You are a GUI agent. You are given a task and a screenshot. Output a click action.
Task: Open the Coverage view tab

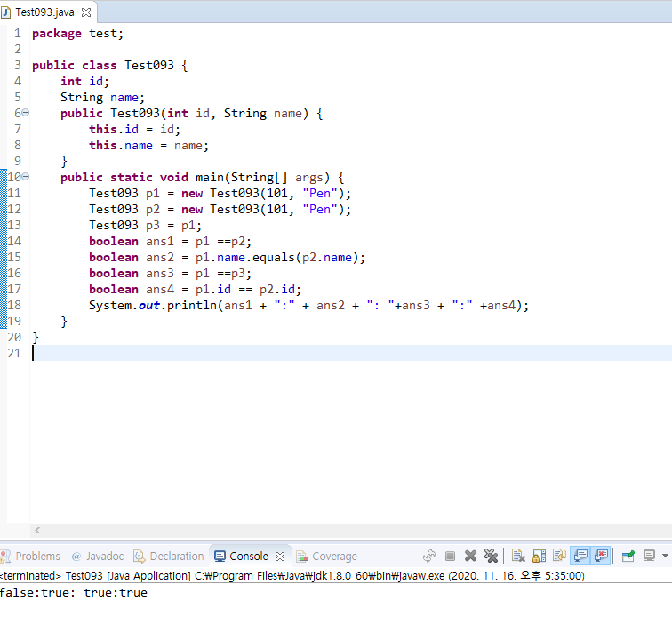[x=326, y=556]
